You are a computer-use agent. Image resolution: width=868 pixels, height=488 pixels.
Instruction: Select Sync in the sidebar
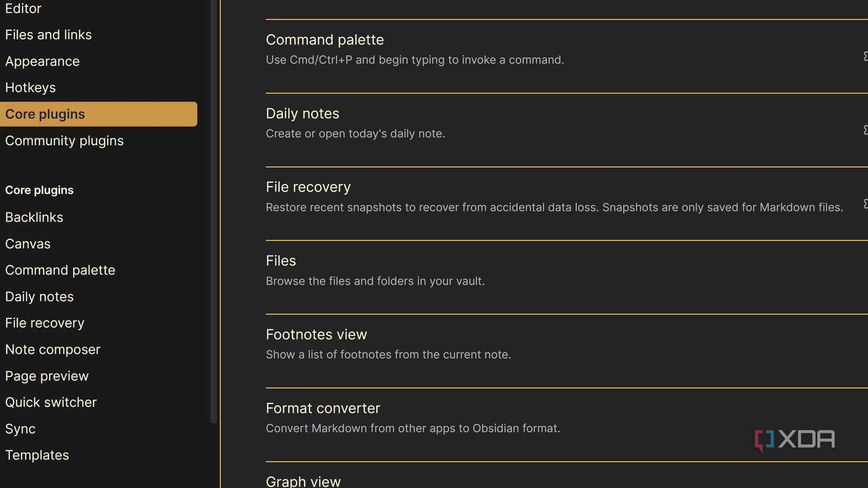tap(21, 429)
